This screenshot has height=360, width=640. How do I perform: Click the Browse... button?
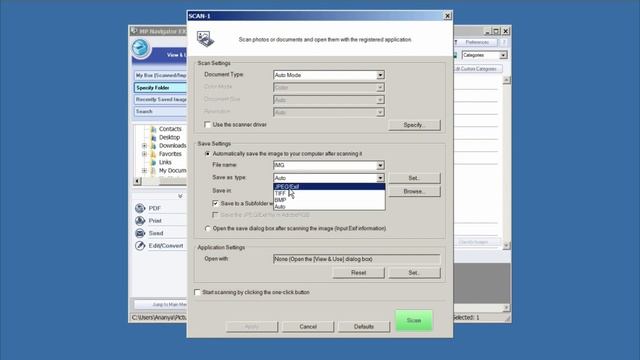pyautogui.click(x=414, y=191)
